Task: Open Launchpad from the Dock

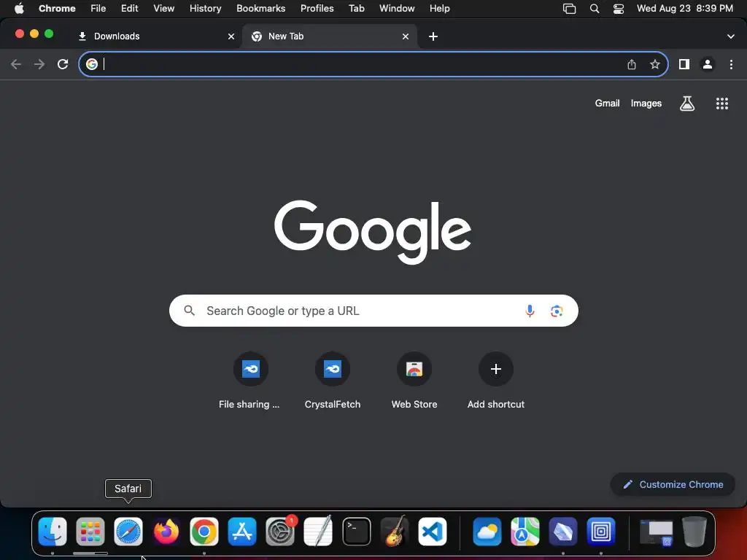Action: [90, 532]
